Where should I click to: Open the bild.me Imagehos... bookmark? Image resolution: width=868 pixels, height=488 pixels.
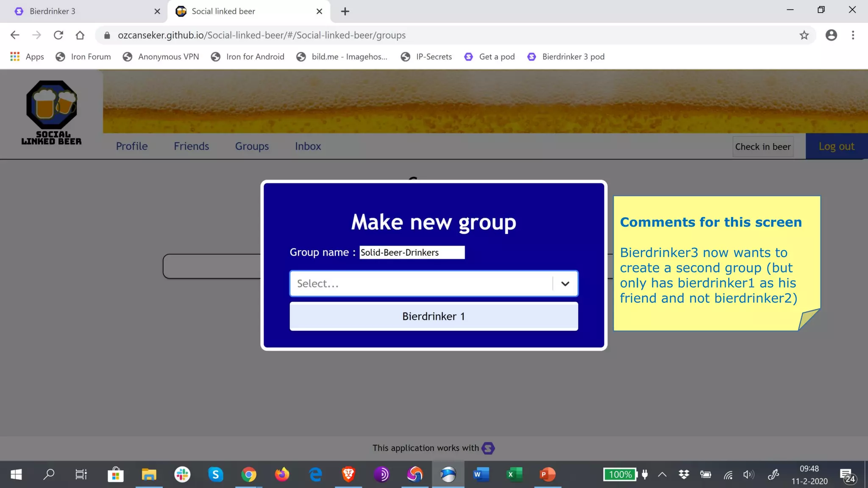pyautogui.click(x=342, y=57)
